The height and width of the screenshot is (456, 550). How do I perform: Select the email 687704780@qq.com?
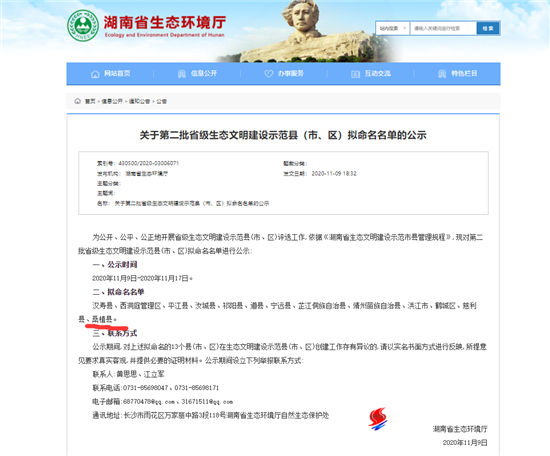point(149,402)
